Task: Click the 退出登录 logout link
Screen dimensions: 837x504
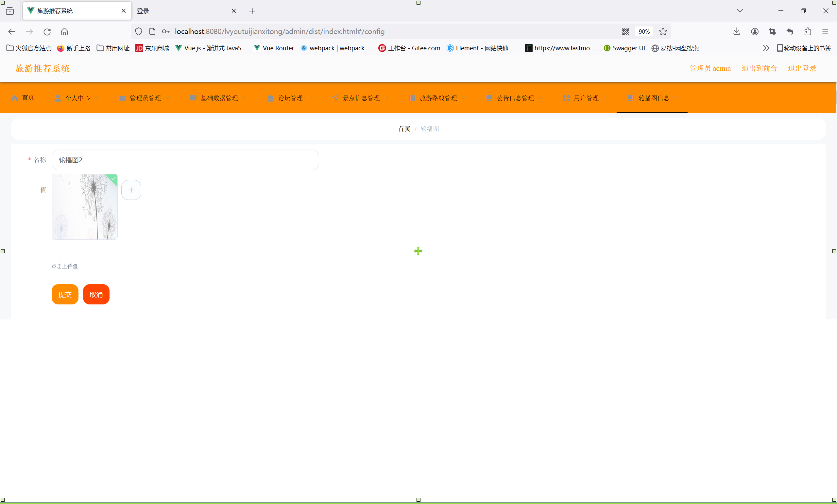Action: (802, 68)
